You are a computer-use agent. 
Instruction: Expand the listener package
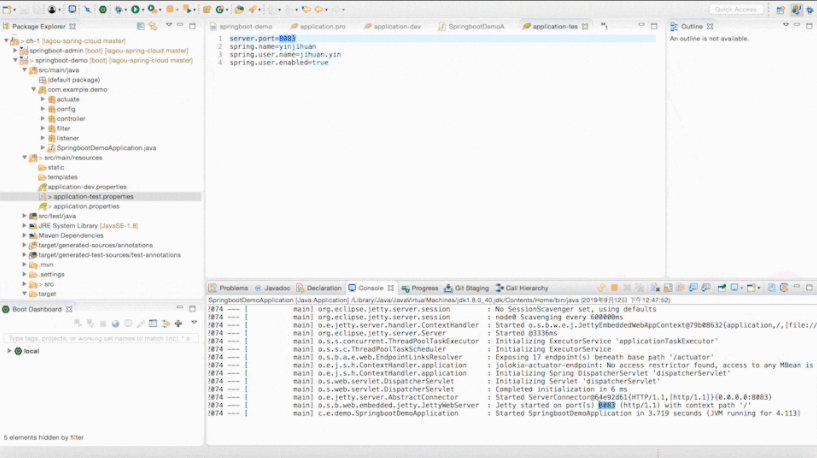click(x=43, y=138)
